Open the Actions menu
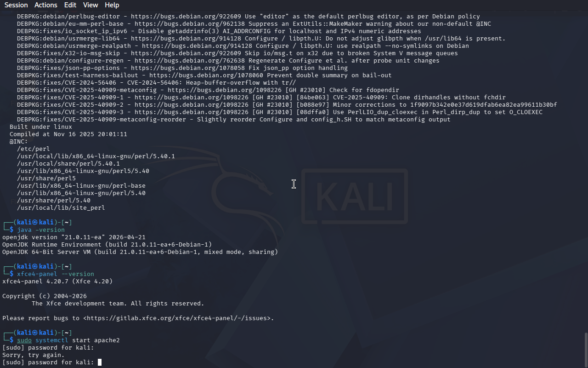This screenshot has width=588, height=368. coord(46,5)
